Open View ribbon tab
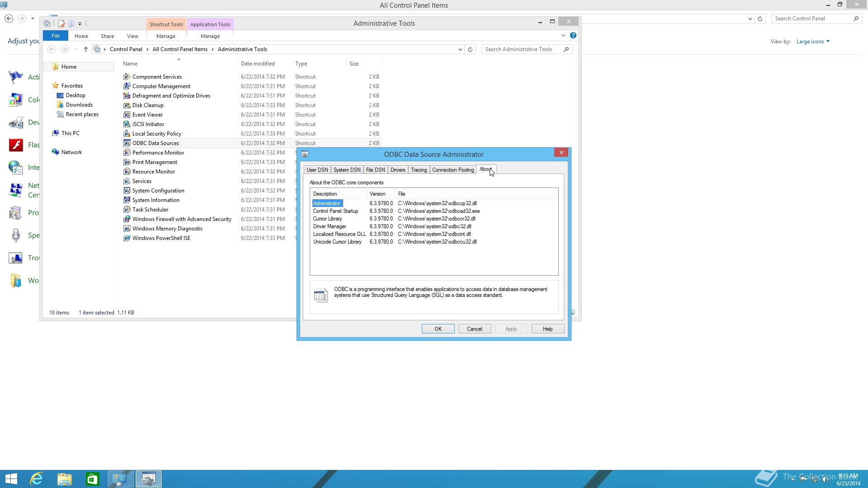Image resolution: width=868 pixels, height=488 pixels. [x=132, y=36]
